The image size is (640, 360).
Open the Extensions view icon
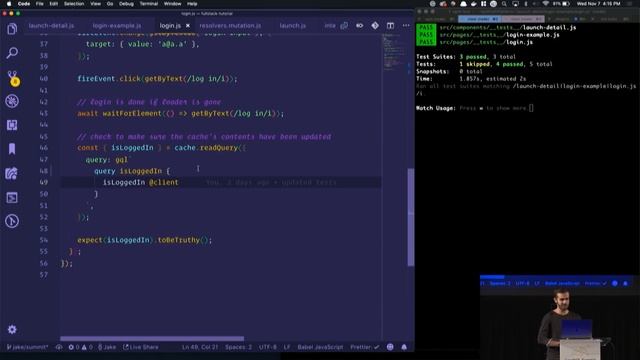click(x=12, y=125)
